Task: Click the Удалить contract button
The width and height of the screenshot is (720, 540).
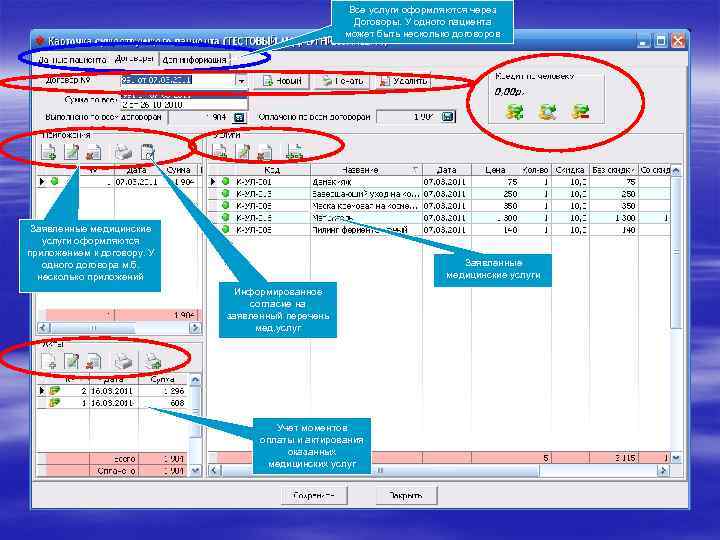Action: (x=404, y=81)
